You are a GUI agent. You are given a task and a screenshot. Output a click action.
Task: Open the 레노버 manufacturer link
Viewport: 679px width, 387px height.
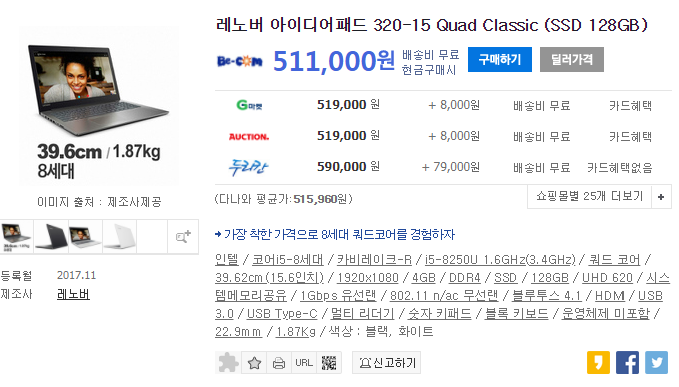click(x=73, y=294)
